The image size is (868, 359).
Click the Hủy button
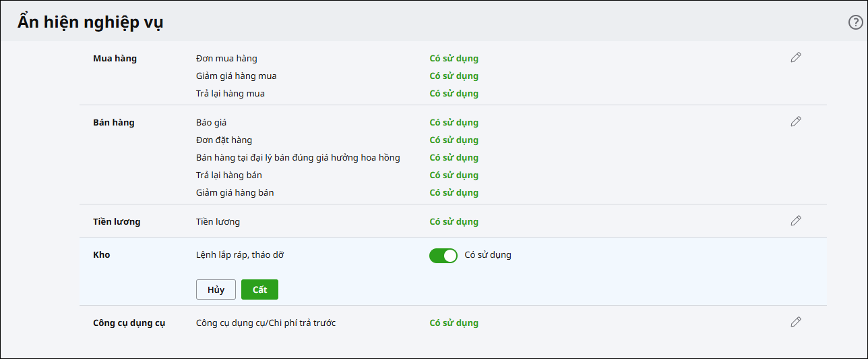click(216, 289)
